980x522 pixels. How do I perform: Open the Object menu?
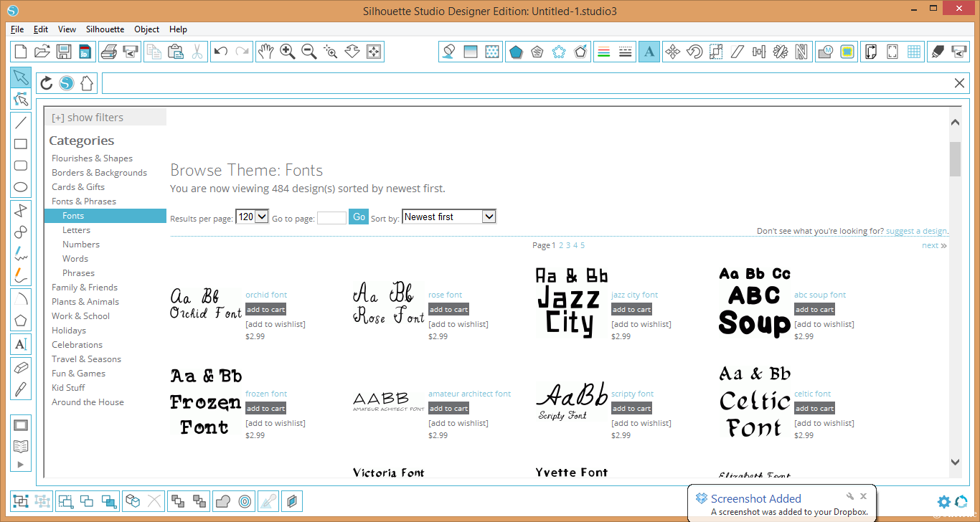tap(147, 29)
